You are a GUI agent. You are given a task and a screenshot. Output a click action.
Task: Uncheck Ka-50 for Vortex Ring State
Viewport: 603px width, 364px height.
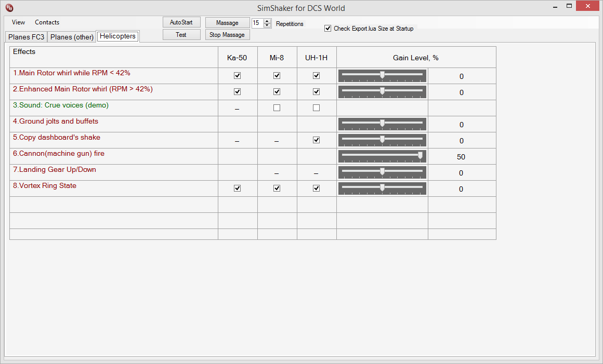[237, 188]
